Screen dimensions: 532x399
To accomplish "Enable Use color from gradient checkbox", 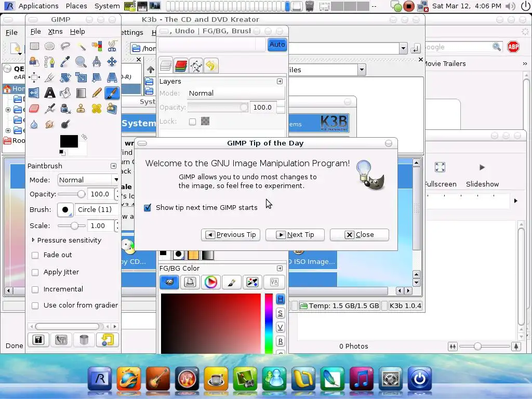I will (x=35, y=305).
